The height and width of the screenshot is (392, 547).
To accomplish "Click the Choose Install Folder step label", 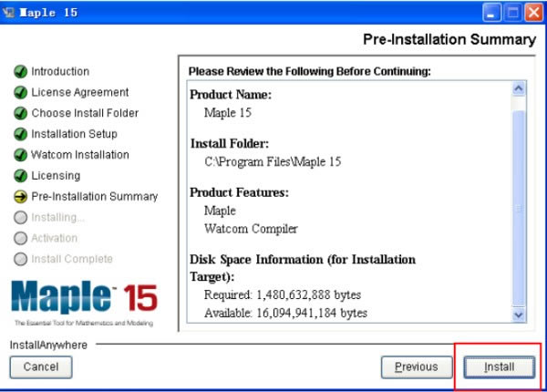I will pyautogui.click(x=85, y=113).
